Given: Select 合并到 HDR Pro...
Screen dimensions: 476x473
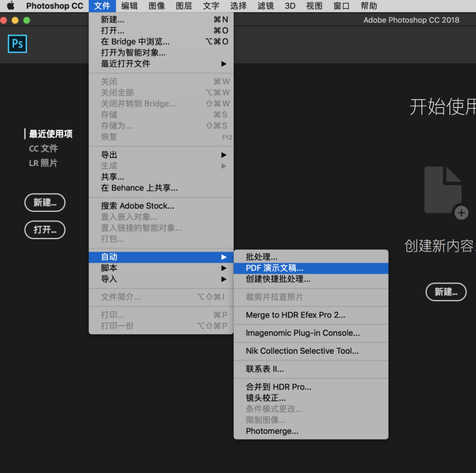Looking at the screenshot, I should click(x=311, y=387).
